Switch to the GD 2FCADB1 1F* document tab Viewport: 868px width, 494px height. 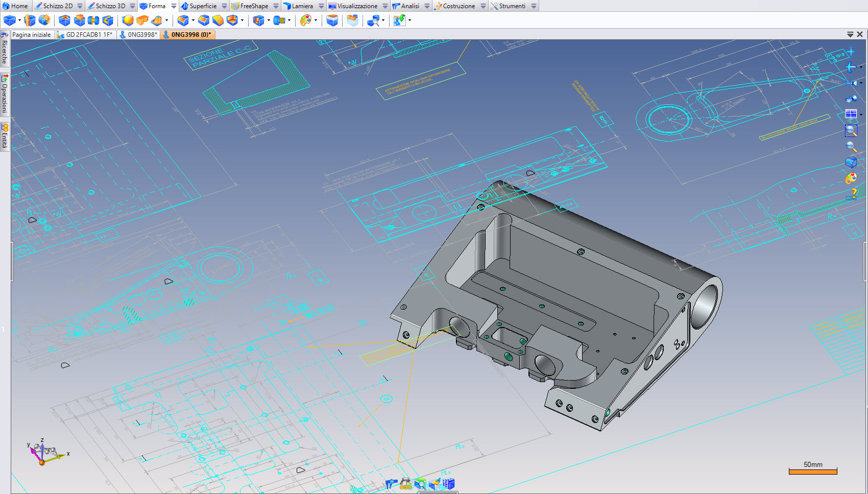[85, 35]
